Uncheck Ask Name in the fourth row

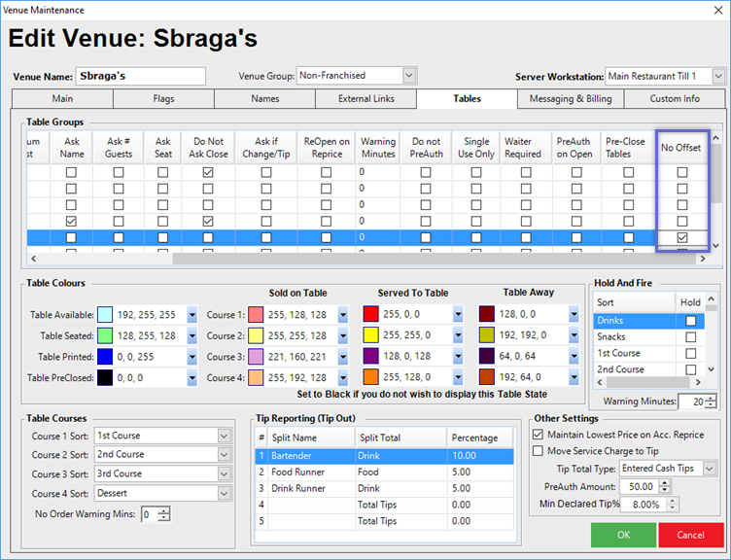tap(71, 222)
